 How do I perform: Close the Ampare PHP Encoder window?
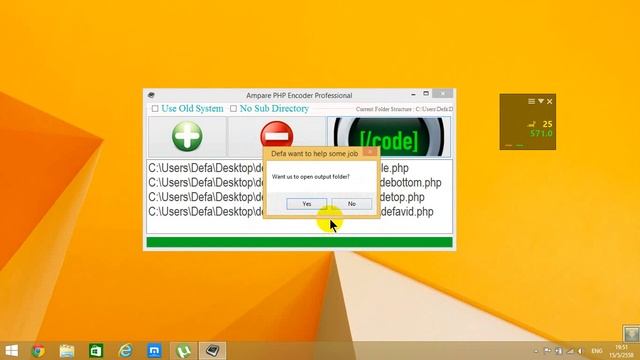tap(443, 94)
